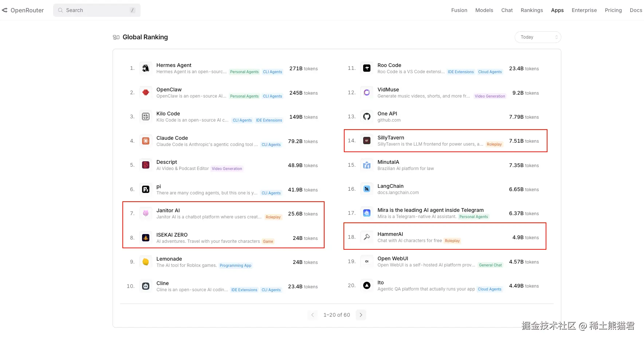Open the OpenClaw app link
Viewport: 644px width, 340px height.
[169, 90]
